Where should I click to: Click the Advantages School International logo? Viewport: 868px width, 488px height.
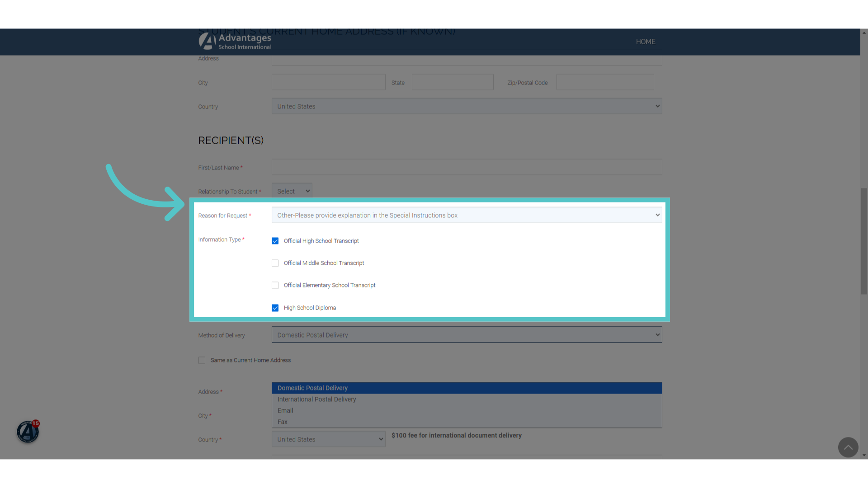click(x=235, y=41)
